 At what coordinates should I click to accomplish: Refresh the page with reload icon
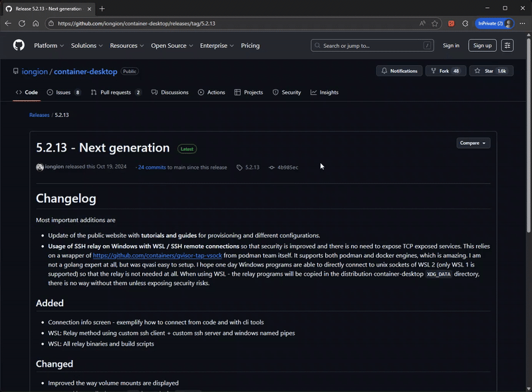[22, 23]
